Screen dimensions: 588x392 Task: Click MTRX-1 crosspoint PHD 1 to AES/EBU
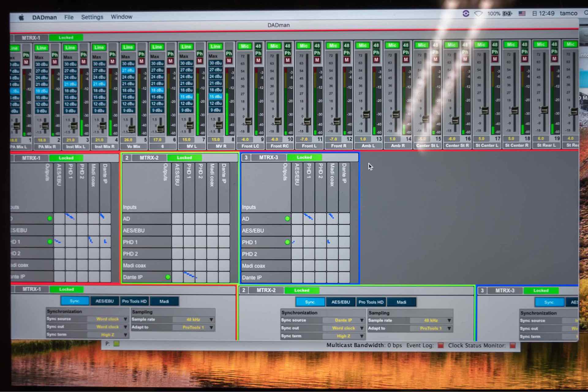tap(59, 242)
